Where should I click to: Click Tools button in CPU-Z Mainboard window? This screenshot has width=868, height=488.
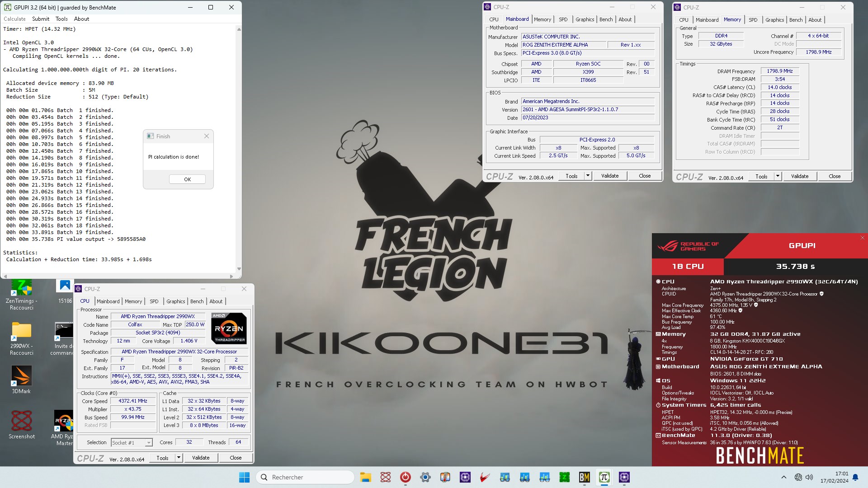[x=571, y=176]
